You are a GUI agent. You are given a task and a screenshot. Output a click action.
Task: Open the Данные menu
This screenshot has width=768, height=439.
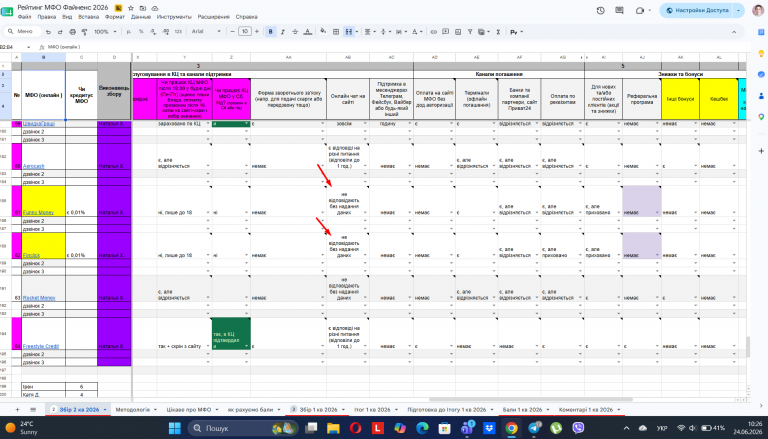(141, 17)
